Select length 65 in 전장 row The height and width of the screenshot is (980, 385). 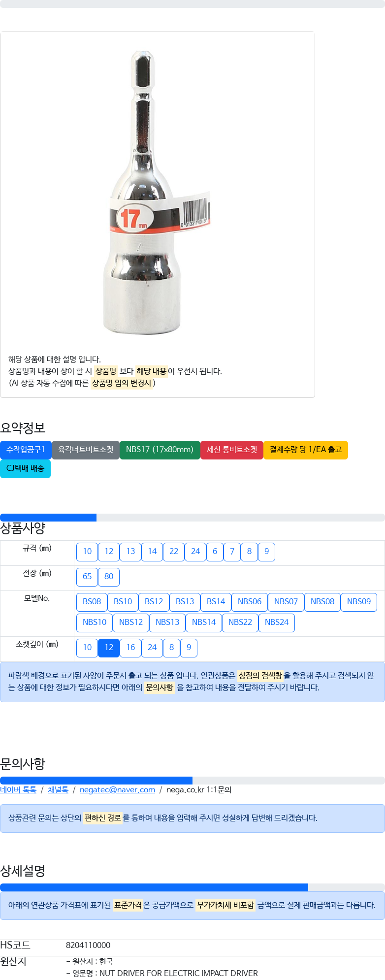(87, 577)
